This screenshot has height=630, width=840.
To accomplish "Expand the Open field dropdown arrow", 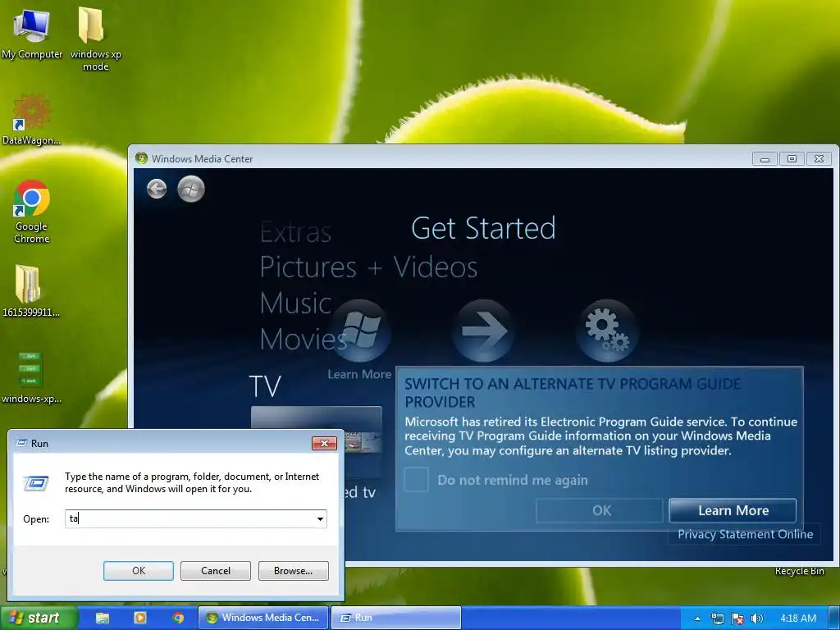I will tap(320, 518).
